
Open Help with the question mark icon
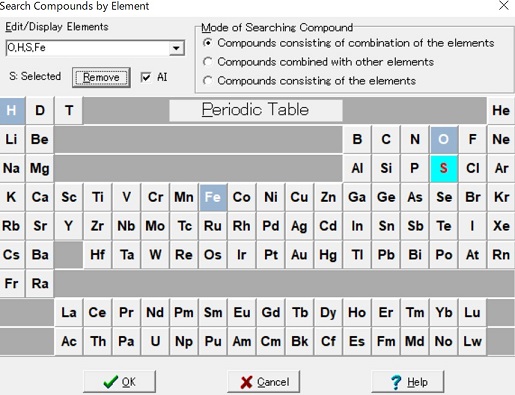pyautogui.click(x=408, y=381)
